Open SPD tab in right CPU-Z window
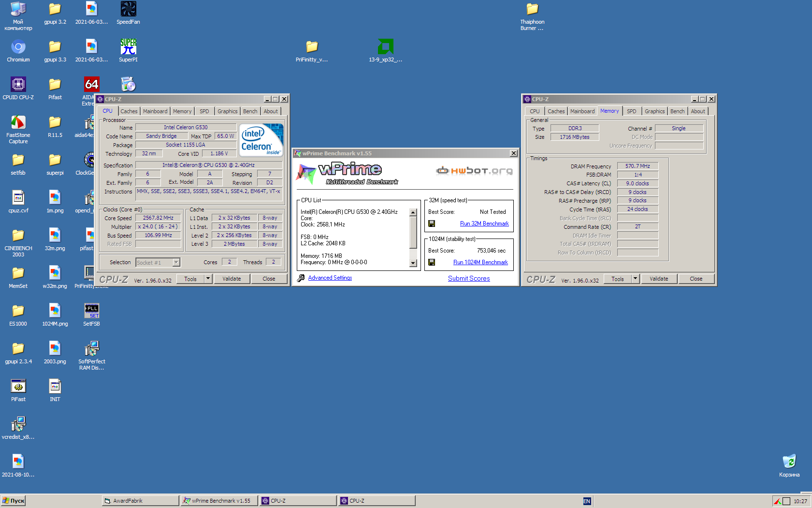The height and width of the screenshot is (508, 812). (631, 111)
